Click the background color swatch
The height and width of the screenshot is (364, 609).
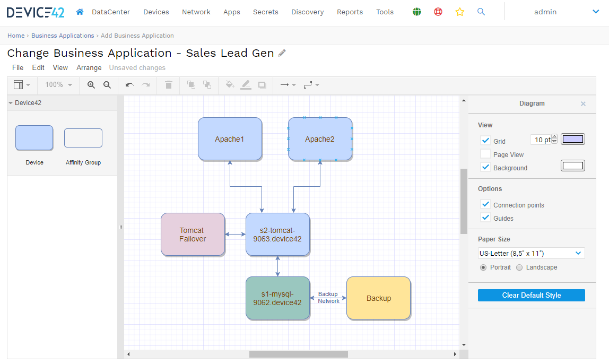point(573,166)
